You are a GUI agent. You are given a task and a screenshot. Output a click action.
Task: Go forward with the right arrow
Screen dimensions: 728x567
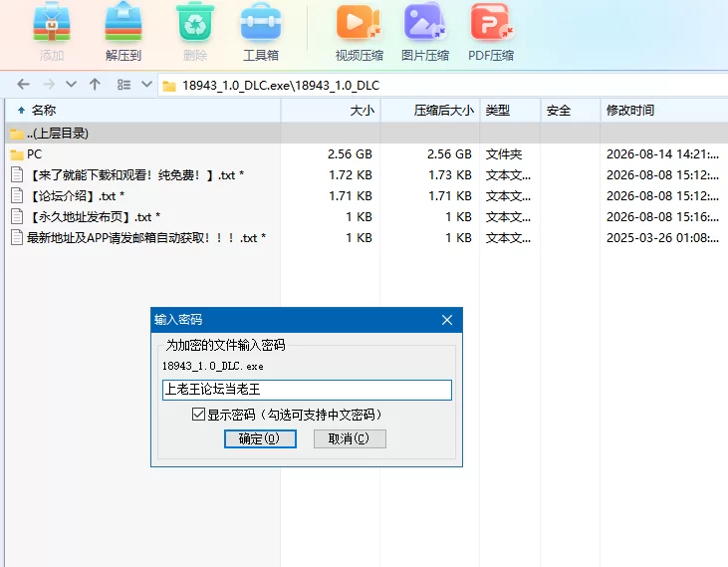point(48,85)
